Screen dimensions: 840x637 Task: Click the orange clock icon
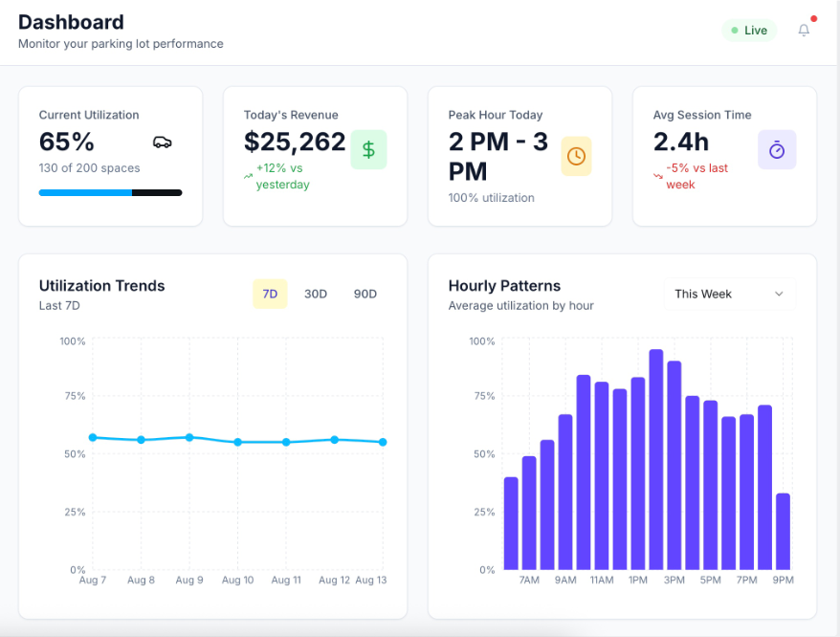[576, 156]
